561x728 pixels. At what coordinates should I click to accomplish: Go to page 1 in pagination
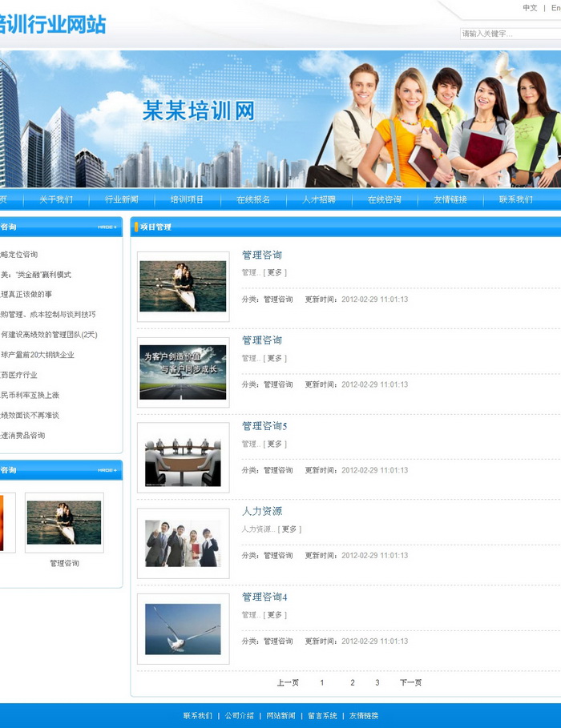[321, 682]
